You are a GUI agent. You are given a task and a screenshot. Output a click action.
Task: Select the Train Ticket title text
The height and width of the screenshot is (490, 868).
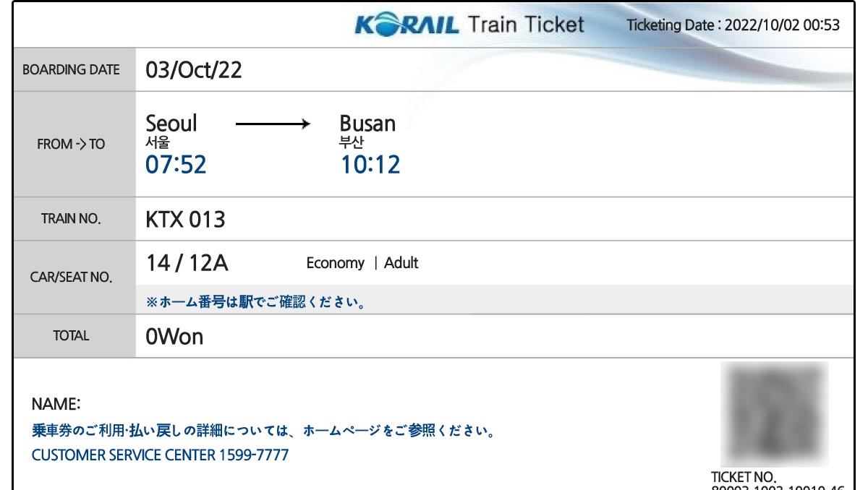526,25
